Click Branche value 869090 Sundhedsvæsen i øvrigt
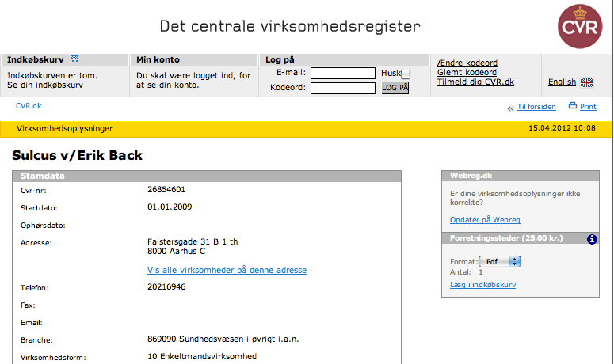Image resolution: width=614 pixels, height=364 pixels. [223, 339]
